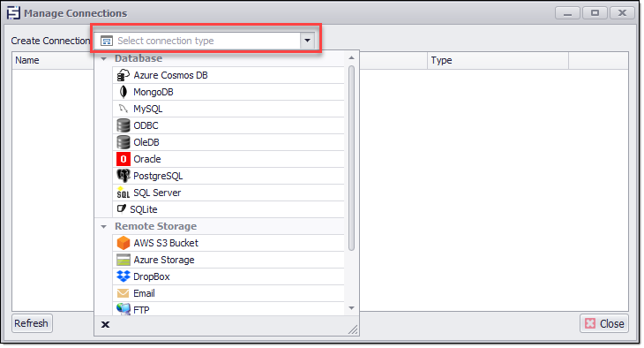This screenshot has height=348, width=644.
Task: Click the orange AWS S3 Bucket icon
Action: point(124,243)
